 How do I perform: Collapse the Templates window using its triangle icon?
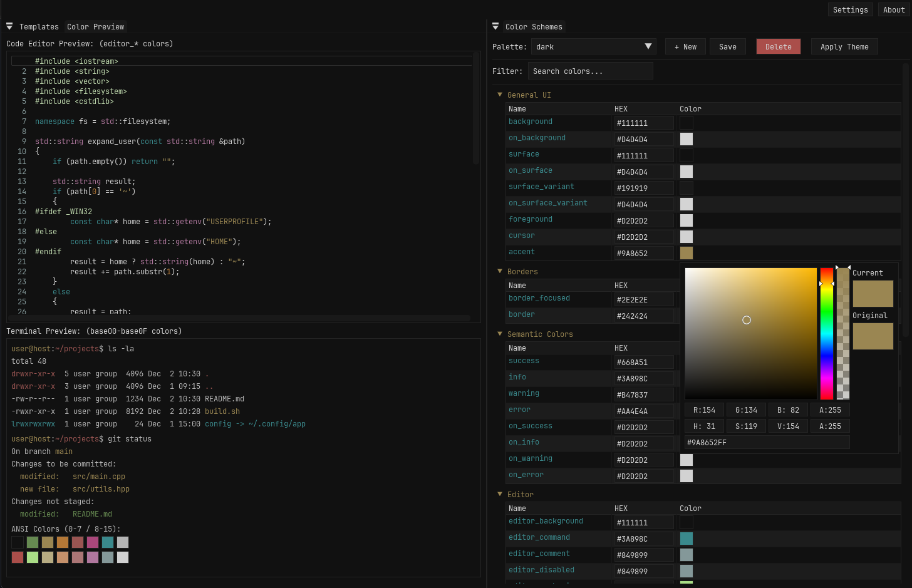(x=9, y=26)
